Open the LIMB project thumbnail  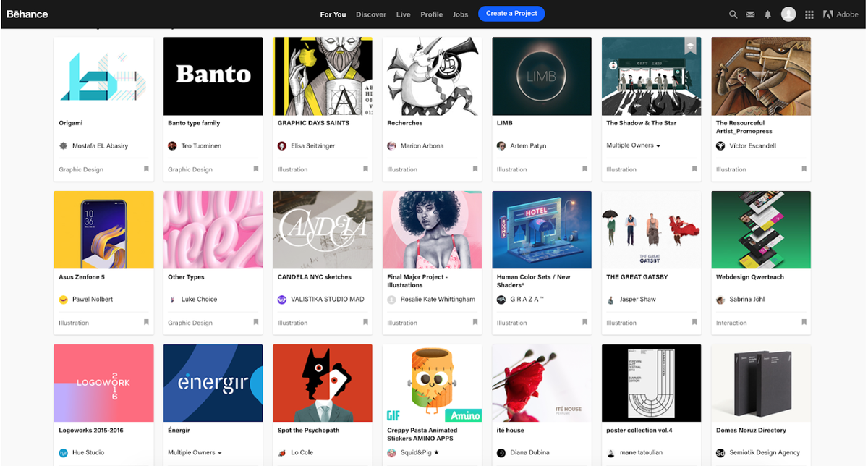pos(542,76)
